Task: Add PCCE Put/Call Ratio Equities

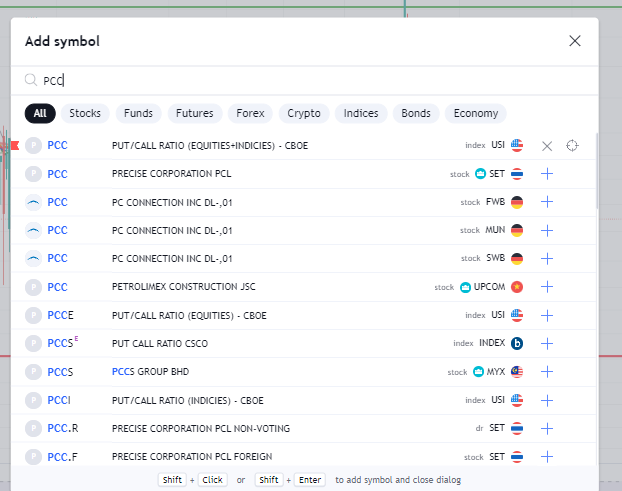Action: (547, 316)
